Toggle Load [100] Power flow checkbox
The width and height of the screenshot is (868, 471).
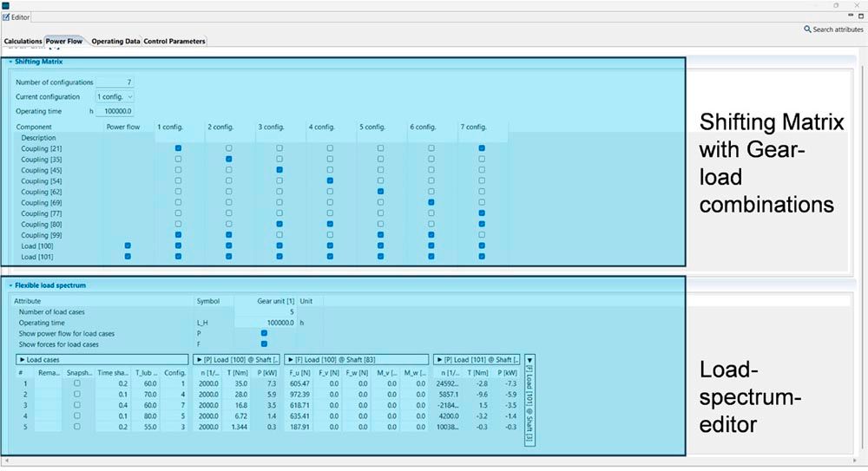click(x=128, y=245)
